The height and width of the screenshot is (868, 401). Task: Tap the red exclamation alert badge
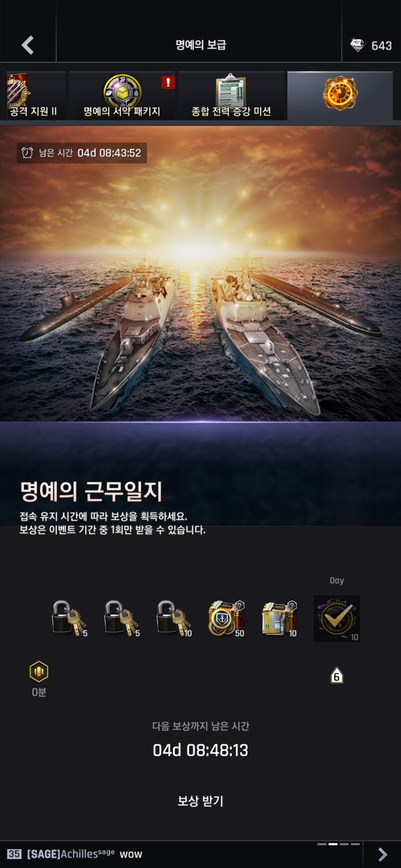pyautogui.click(x=168, y=82)
